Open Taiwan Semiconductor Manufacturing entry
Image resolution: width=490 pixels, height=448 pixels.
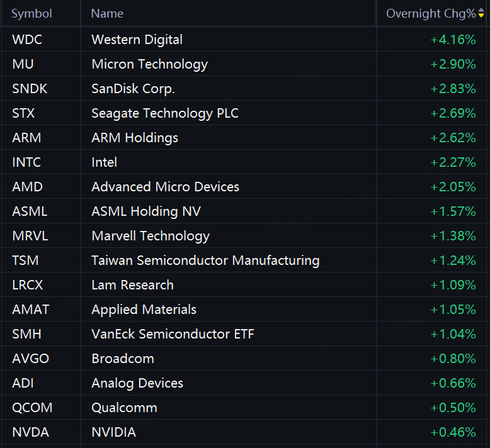click(x=205, y=260)
